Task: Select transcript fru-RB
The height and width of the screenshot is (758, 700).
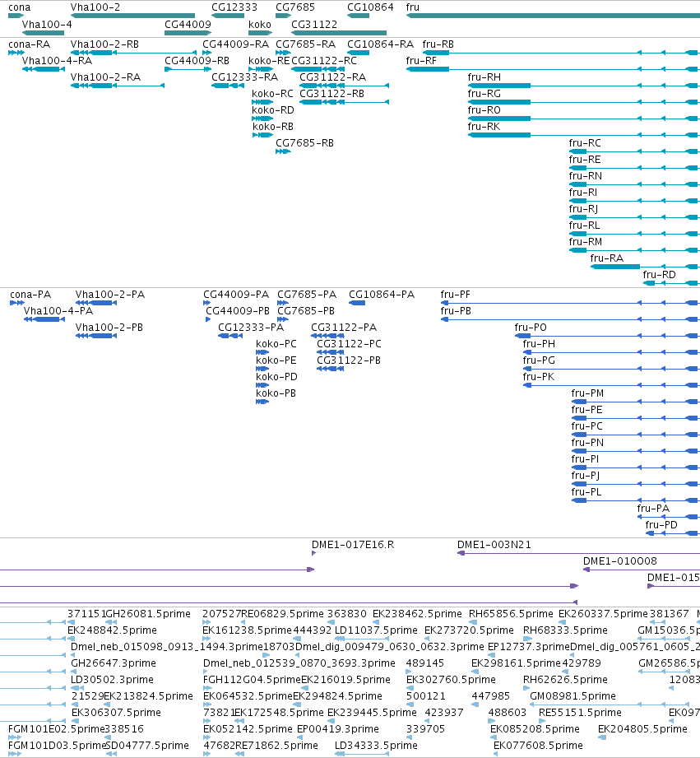Action: 438,44
